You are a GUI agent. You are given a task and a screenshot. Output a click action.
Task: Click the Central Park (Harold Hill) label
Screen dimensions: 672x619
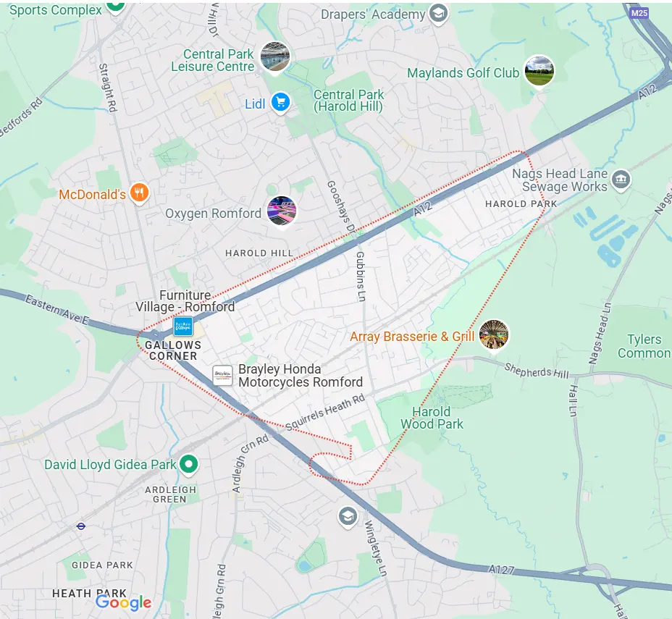pos(349,101)
